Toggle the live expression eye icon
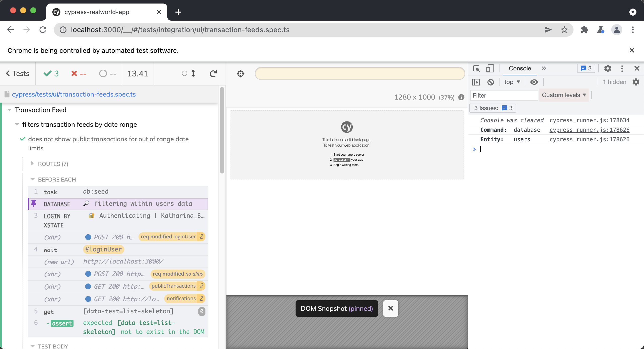 click(x=534, y=82)
